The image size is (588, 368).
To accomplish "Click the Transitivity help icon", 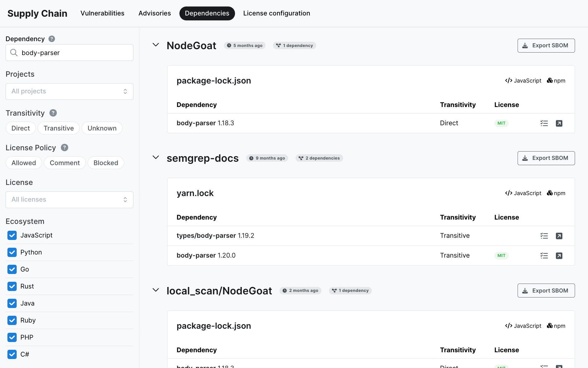I will click(53, 113).
